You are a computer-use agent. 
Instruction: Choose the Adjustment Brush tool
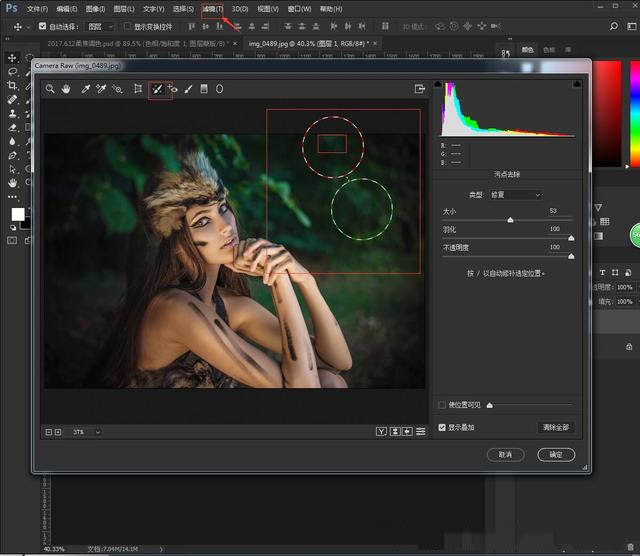[188, 89]
